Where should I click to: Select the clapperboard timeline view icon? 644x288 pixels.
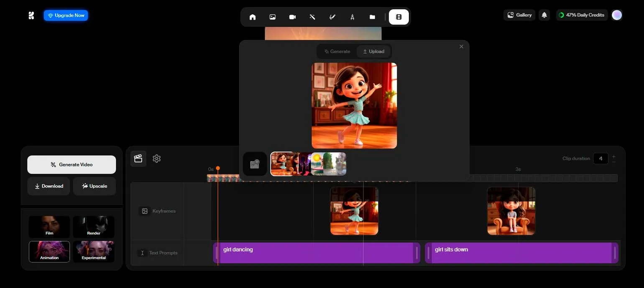[138, 158]
